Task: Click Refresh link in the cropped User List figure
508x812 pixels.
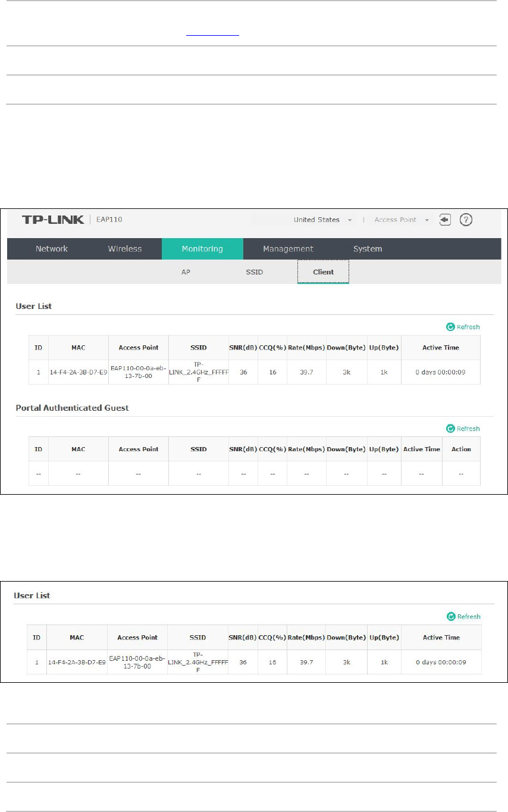Action: [x=463, y=617]
